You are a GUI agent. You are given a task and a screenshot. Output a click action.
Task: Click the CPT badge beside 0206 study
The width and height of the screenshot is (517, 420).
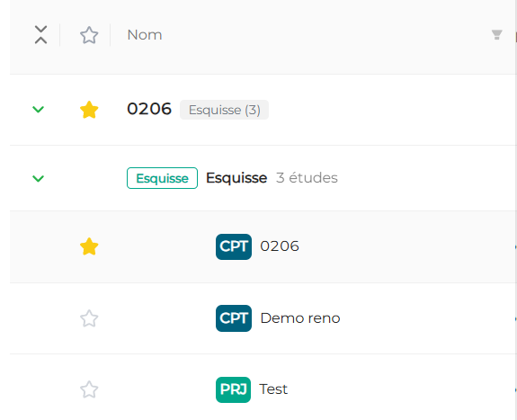click(234, 246)
